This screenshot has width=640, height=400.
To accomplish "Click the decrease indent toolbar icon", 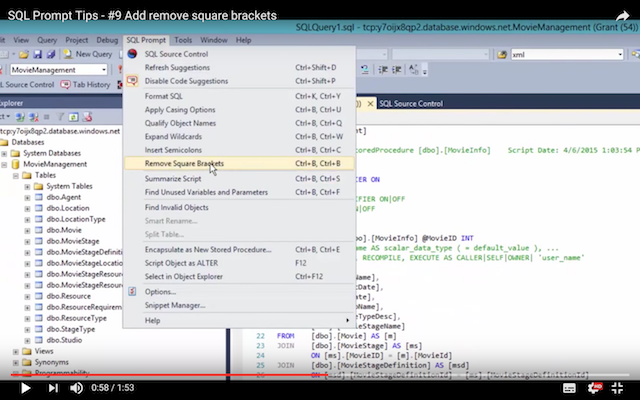I will [383, 70].
